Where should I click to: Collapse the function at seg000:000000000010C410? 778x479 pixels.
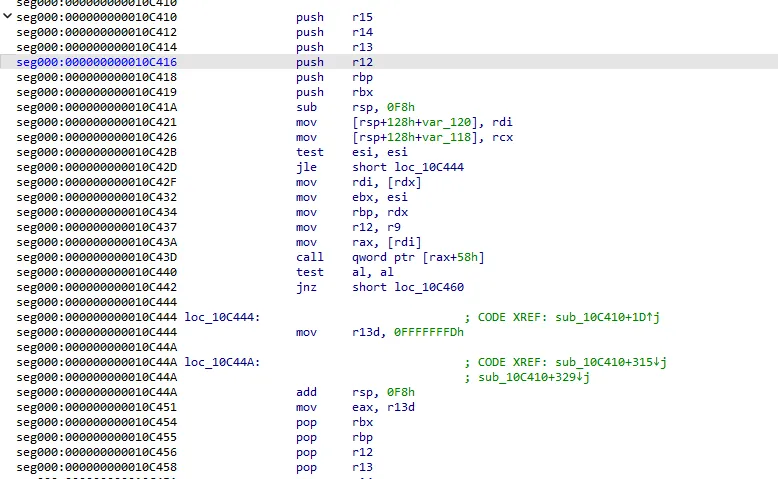[x=7, y=16]
